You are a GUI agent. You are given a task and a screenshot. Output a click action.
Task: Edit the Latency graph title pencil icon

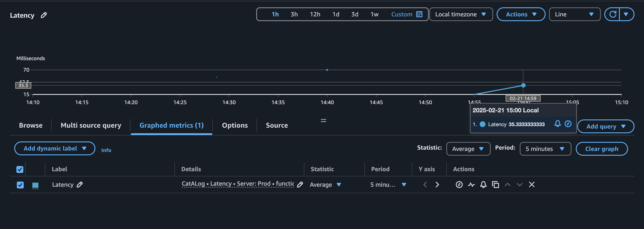pos(44,15)
